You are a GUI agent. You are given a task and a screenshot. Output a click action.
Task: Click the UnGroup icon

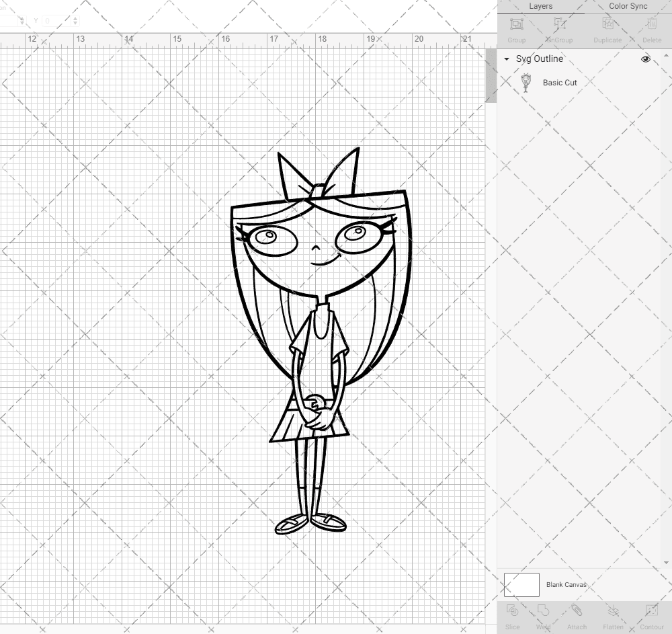pos(559,24)
